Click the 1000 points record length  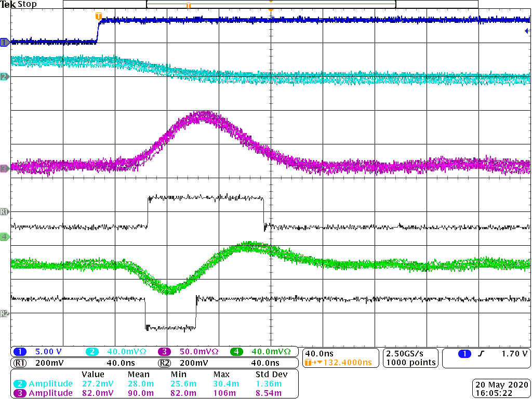tap(411, 363)
